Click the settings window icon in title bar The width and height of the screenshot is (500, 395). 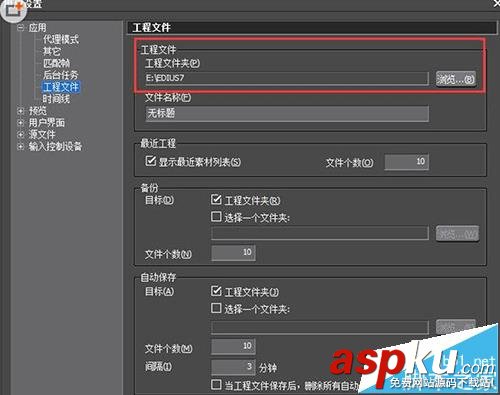click(13, 9)
